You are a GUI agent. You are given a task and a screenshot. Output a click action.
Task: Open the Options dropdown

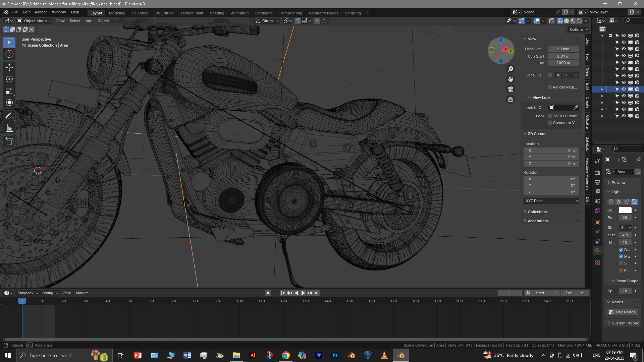coord(579,29)
